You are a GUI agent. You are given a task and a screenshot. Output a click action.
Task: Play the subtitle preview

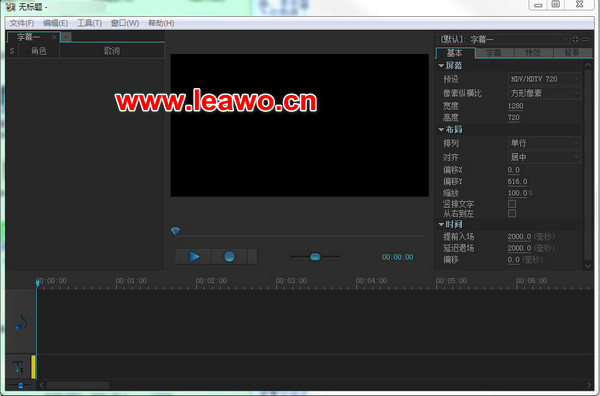(x=193, y=256)
